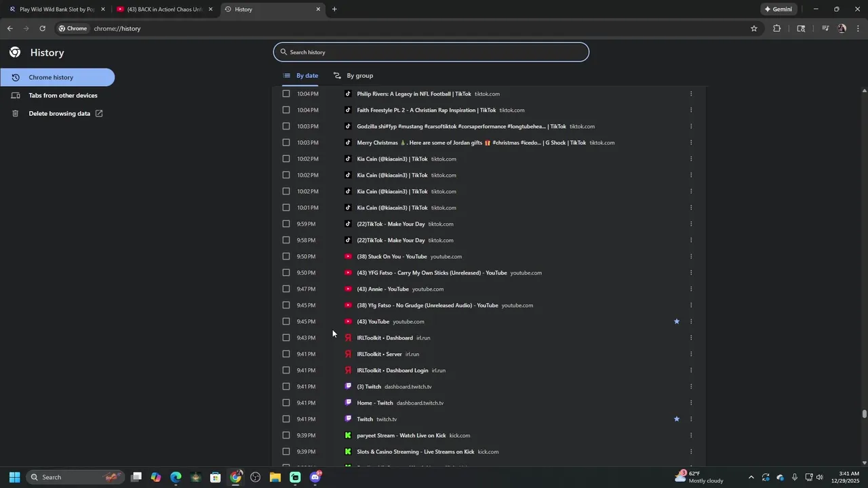The height and width of the screenshot is (488, 868).
Task: Check the Merry Christmas TikTok checkbox
Action: point(286,143)
